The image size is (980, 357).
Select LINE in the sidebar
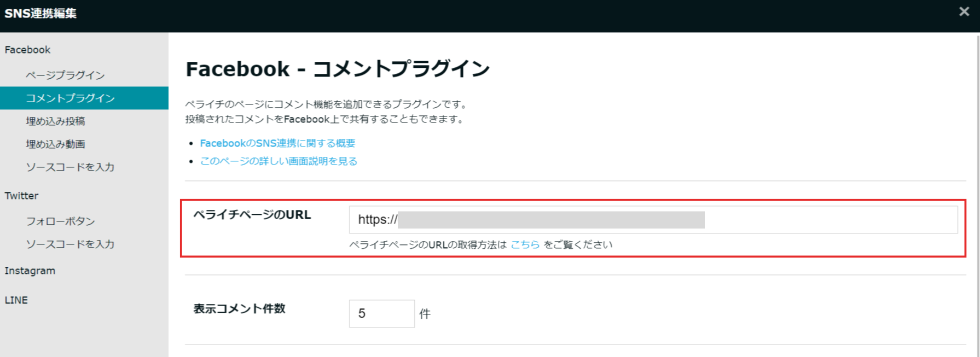click(16, 300)
